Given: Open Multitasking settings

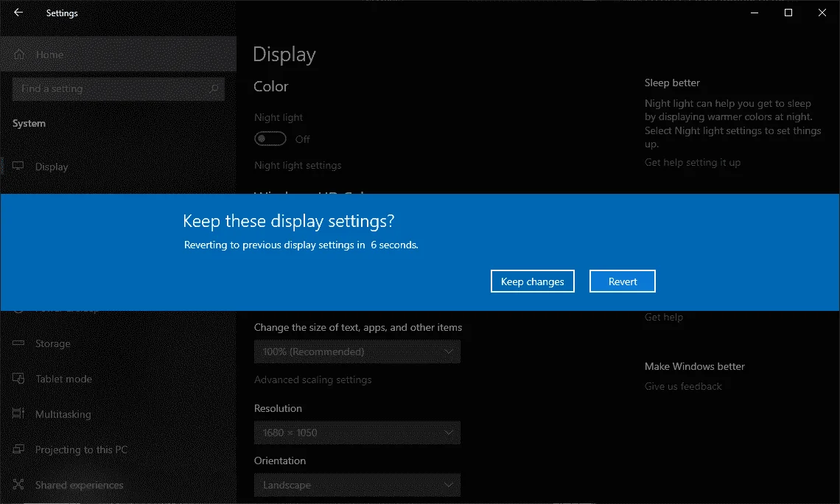Looking at the screenshot, I should tap(119, 414).
